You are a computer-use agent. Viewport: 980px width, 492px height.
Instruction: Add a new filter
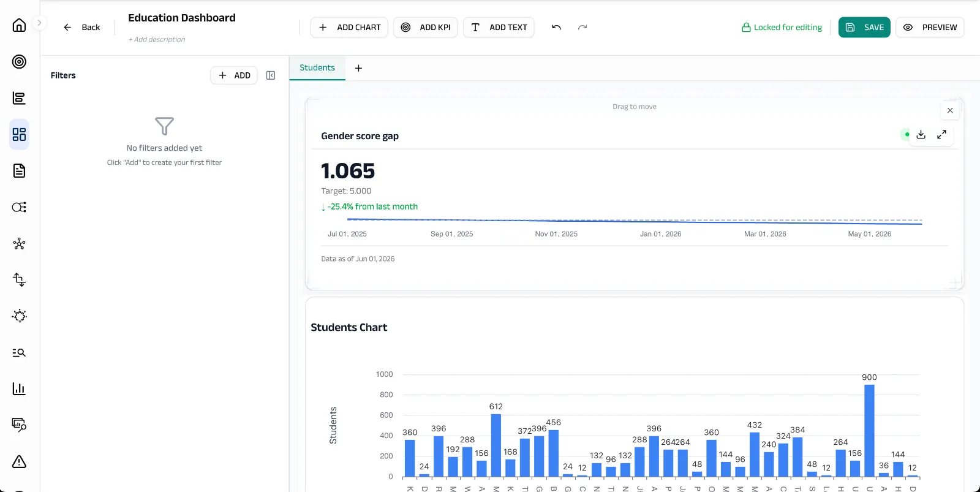[234, 75]
